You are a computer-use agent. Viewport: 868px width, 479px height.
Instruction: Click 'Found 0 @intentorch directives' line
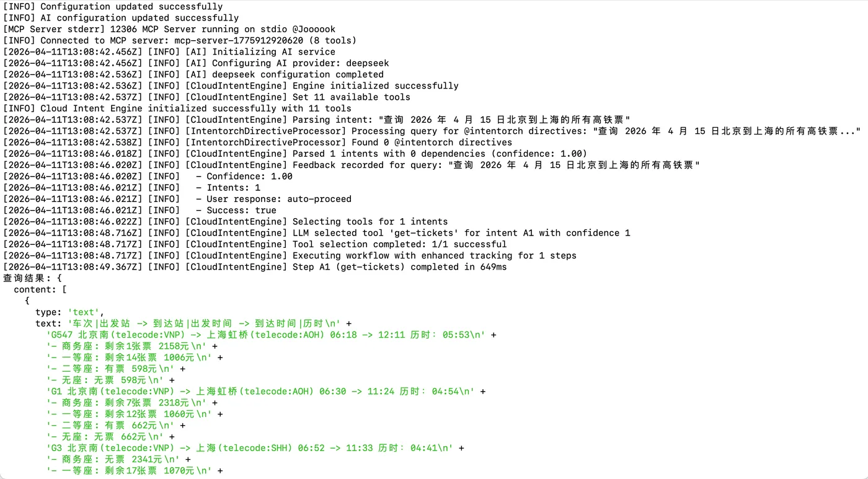tap(257, 142)
